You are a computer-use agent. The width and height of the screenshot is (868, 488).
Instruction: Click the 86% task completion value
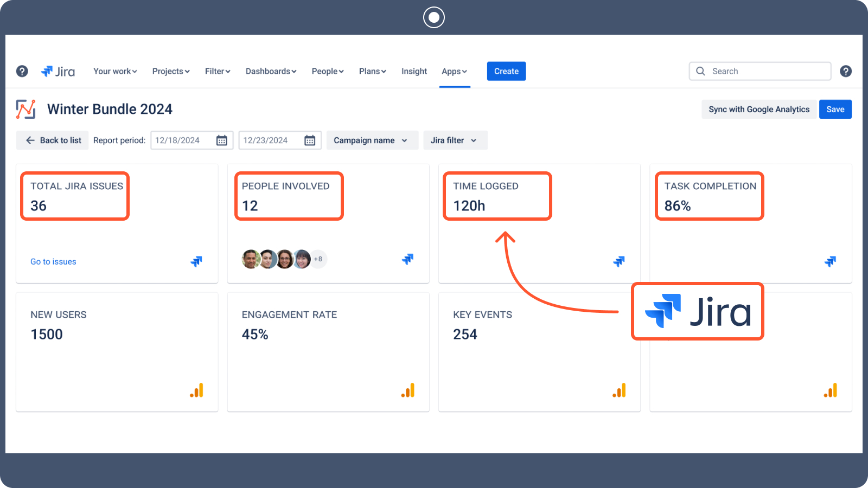click(x=678, y=206)
